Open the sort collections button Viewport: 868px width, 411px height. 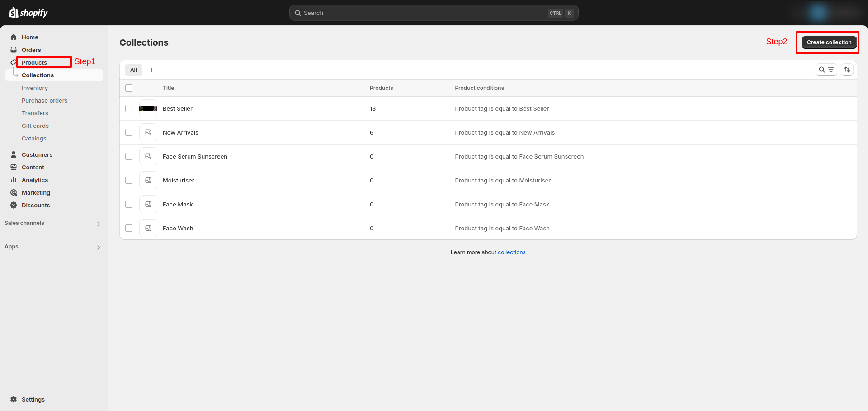click(847, 70)
